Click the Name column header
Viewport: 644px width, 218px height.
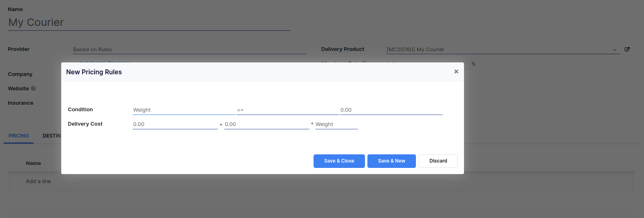pyautogui.click(x=33, y=163)
